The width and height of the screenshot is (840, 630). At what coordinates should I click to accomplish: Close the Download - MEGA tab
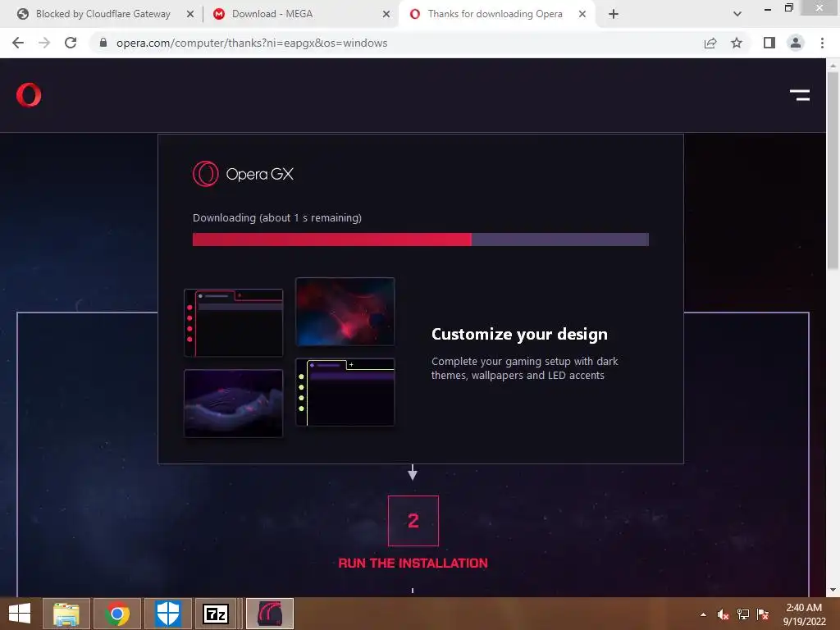pyautogui.click(x=386, y=14)
